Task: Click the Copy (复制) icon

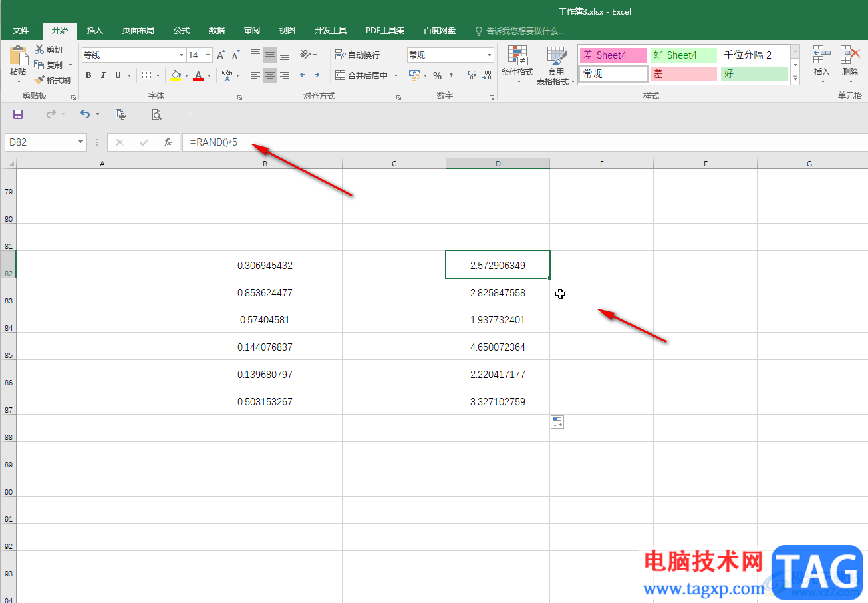Action: click(x=39, y=65)
